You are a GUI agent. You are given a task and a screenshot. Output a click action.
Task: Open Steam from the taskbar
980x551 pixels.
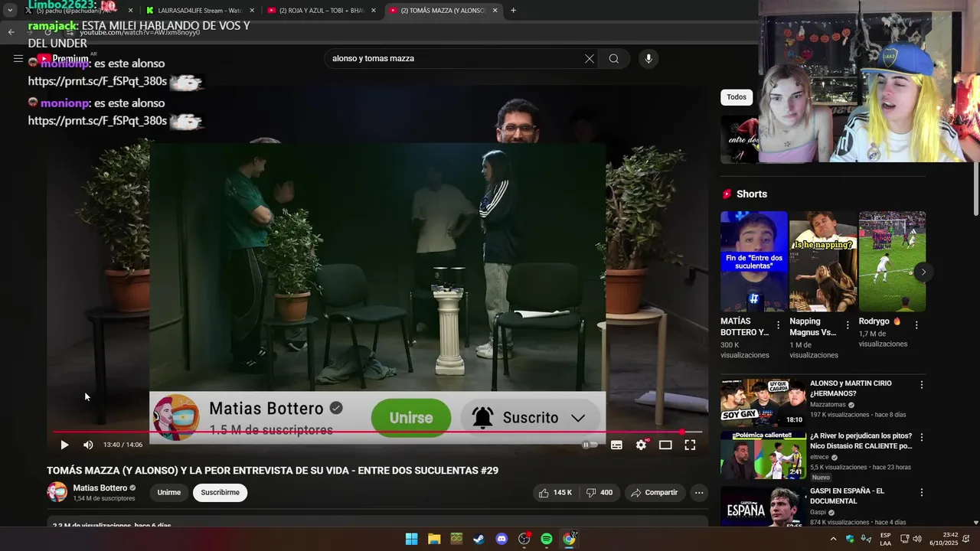pos(479,539)
